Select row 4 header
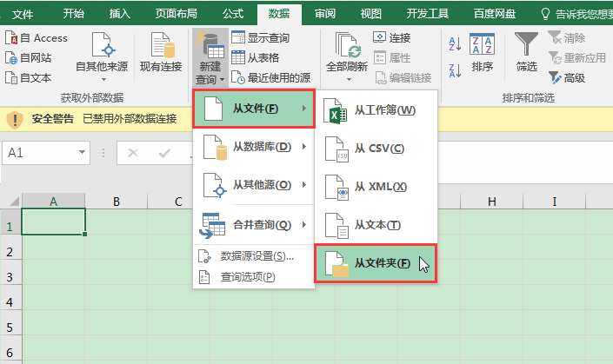This screenshot has width=613, height=364. pos(10,297)
